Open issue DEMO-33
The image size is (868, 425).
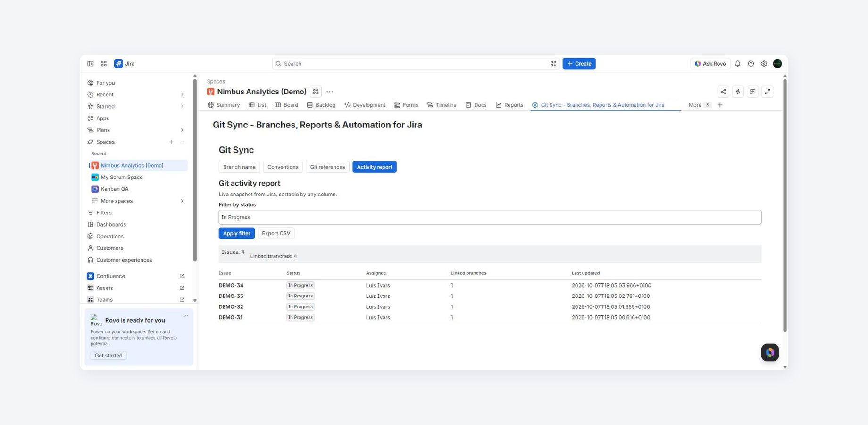231,296
